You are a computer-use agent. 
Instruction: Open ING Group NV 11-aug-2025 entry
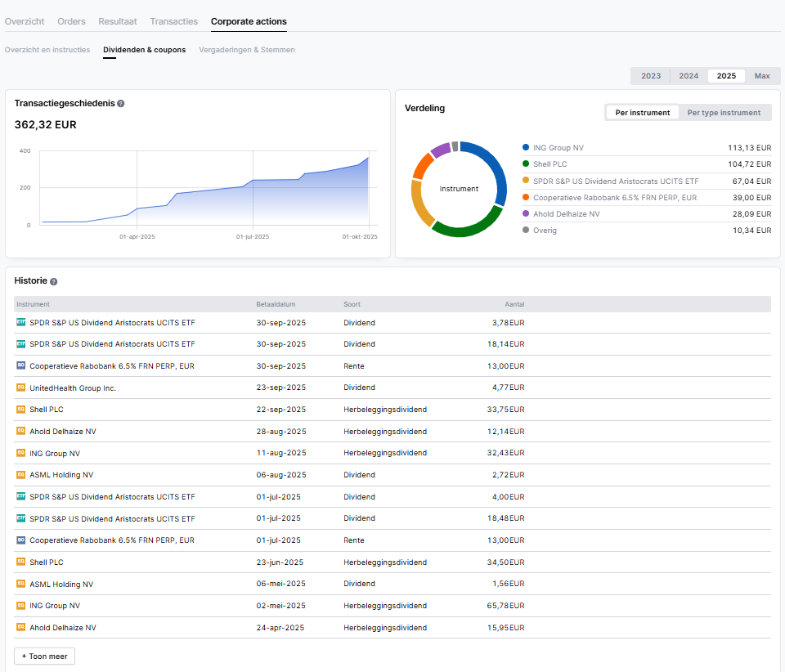(x=55, y=454)
